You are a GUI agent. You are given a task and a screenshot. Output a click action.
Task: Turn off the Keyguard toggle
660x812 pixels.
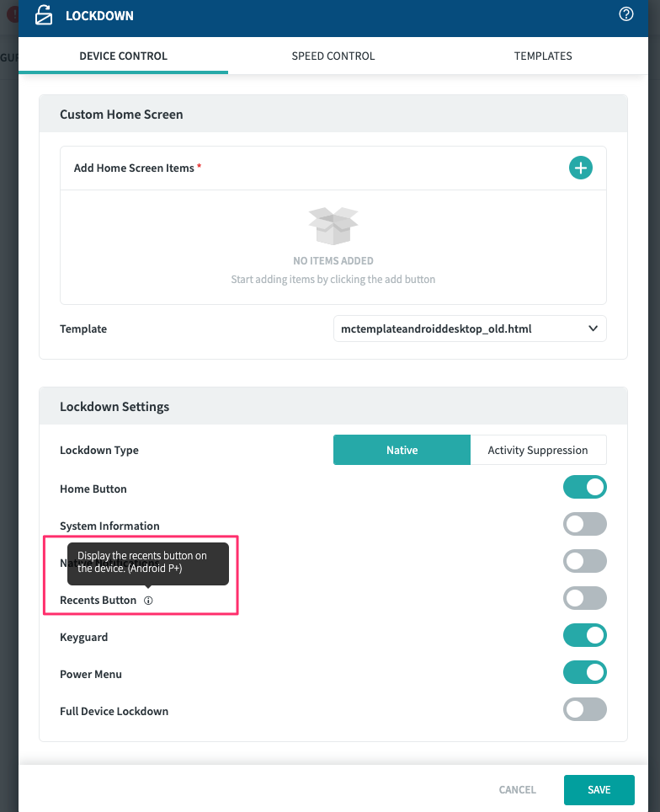click(x=585, y=636)
